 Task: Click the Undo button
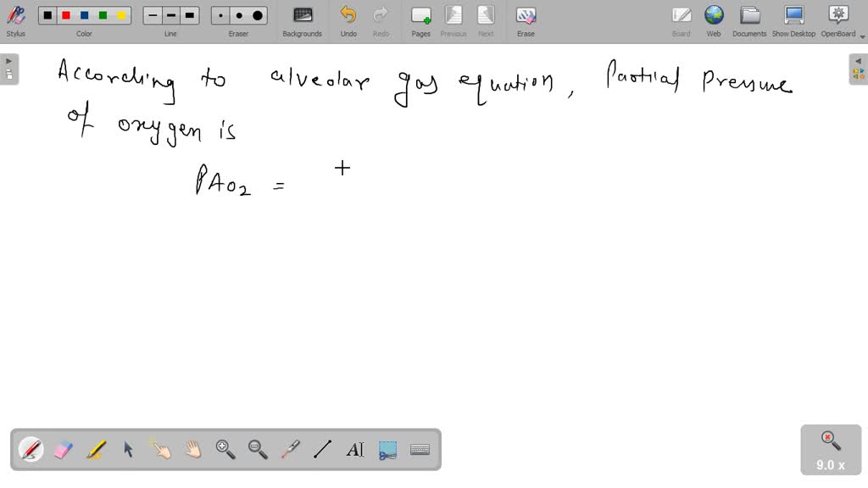[348, 20]
